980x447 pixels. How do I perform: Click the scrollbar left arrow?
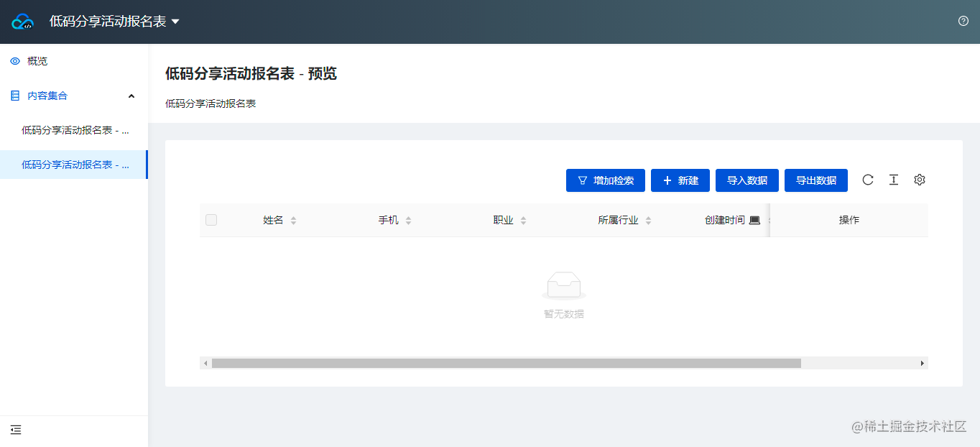coord(205,364)
